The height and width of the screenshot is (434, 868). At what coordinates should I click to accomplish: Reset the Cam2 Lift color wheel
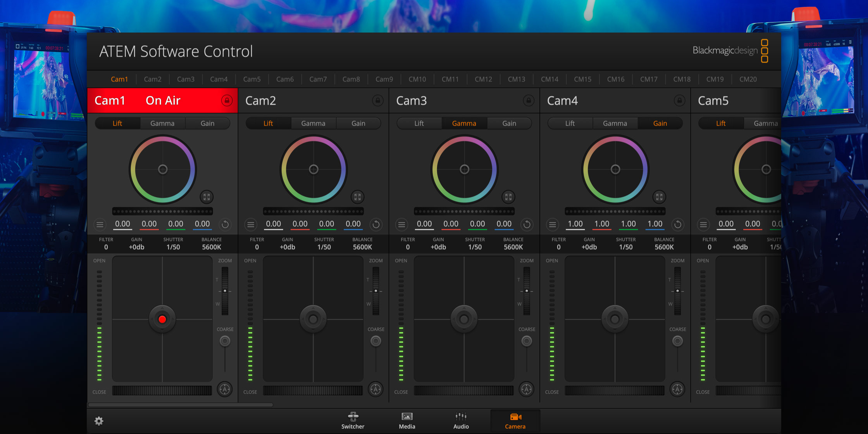point(375,224)
